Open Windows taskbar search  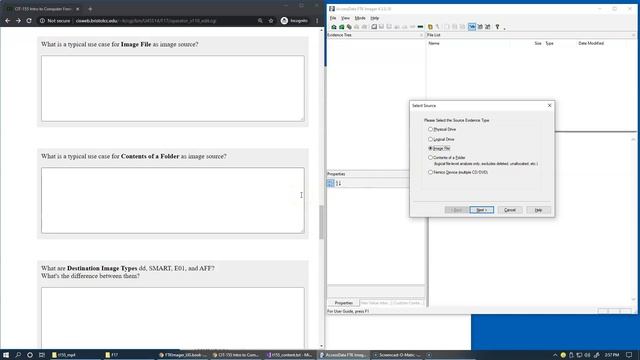(18, 355)
